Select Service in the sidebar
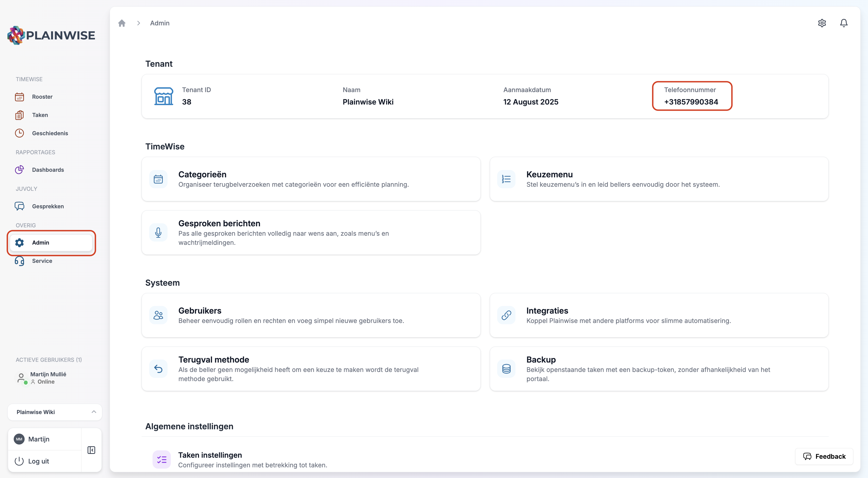The height and width of the screenshot is (478, 868). coord(42,261)
